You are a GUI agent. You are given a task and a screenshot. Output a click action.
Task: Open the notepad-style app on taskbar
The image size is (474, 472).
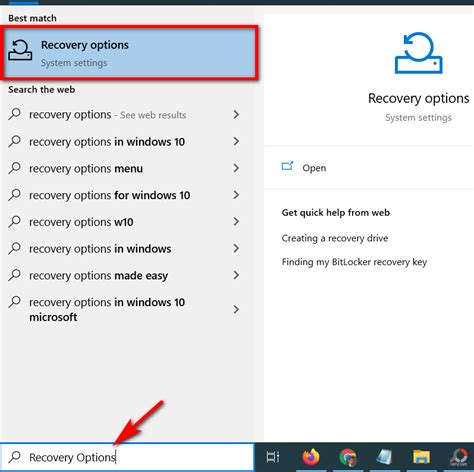384,457
